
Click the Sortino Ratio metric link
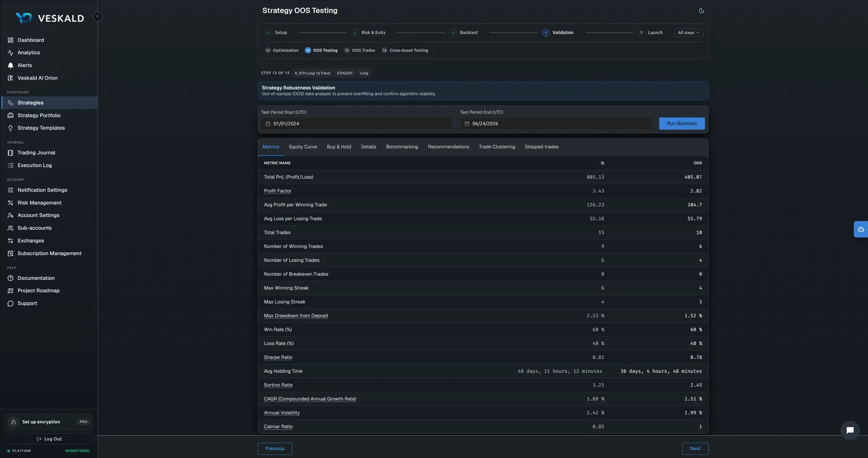pyautogui.click(x=278, y=385)
